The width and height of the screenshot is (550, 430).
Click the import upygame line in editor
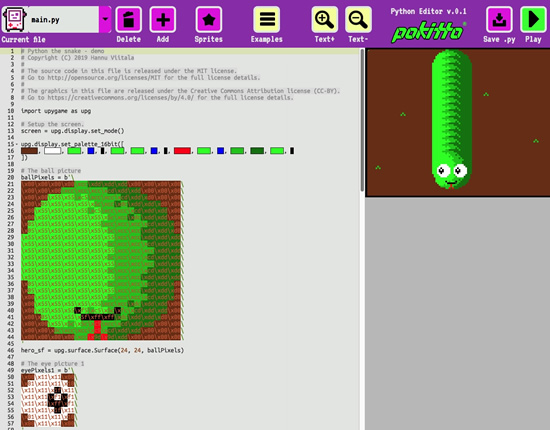click(56, 111)
